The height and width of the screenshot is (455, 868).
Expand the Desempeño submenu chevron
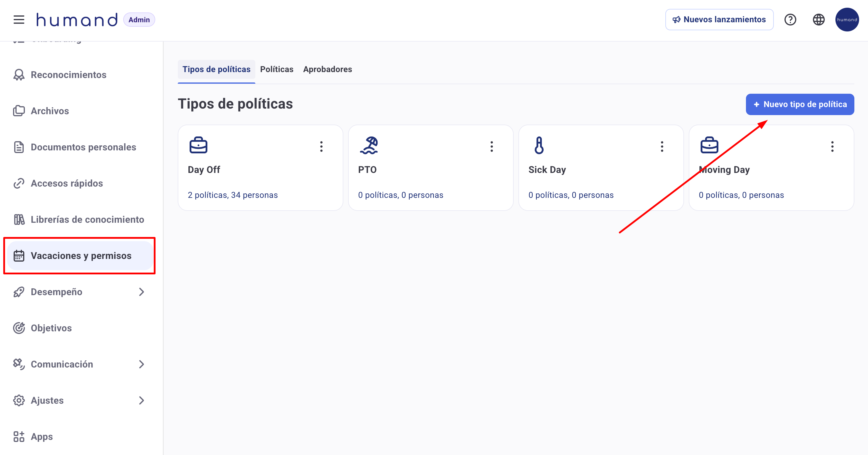click(x=141, y=292)
